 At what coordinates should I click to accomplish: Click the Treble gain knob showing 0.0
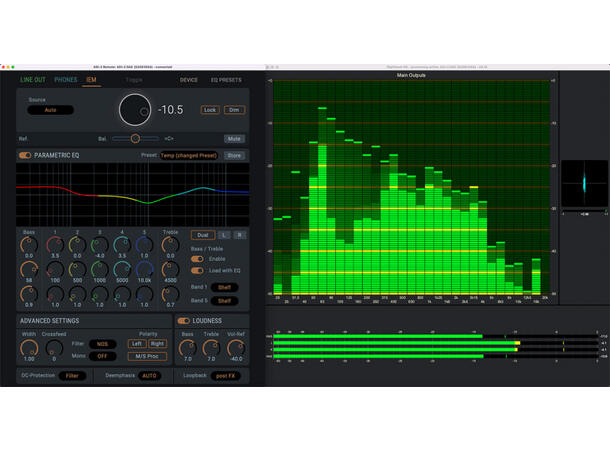pyautogui.click(x=170, y=245)
